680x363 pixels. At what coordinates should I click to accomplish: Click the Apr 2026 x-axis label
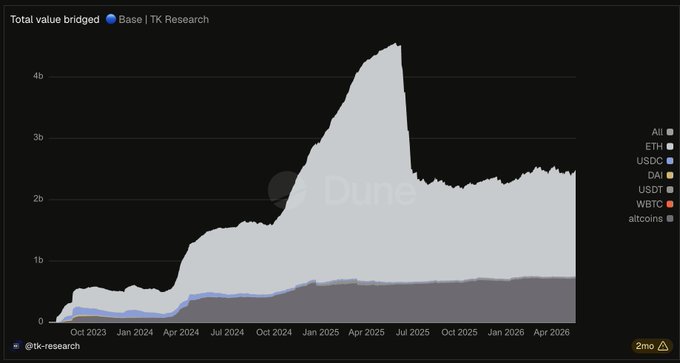[551, 332]
